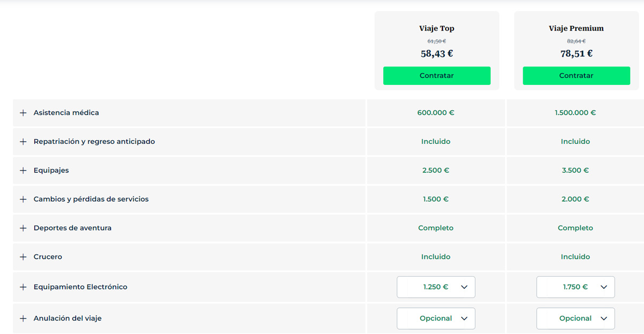Expand Asistencia médica plus icon
The height and width of the screenshot is (334, 644).
(x=23, y=113)
